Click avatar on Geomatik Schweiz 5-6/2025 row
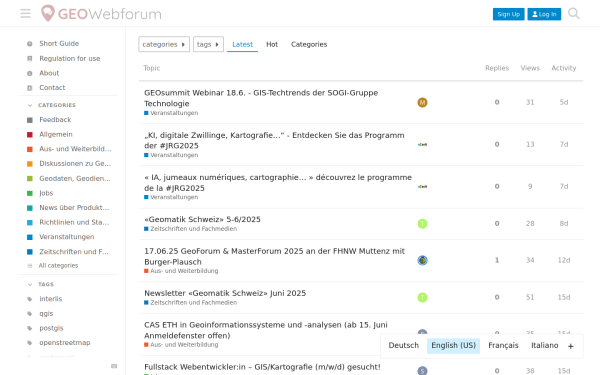 click(422, 223)
